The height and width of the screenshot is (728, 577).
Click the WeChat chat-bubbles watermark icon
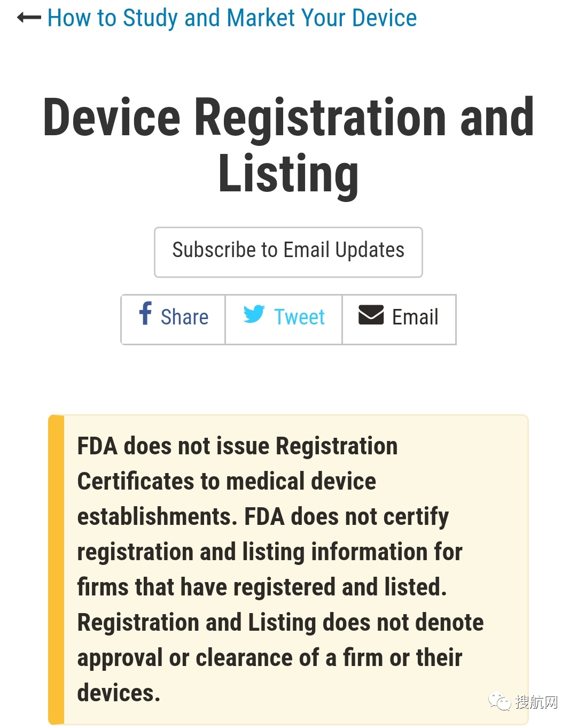click(x=499, y=702)
